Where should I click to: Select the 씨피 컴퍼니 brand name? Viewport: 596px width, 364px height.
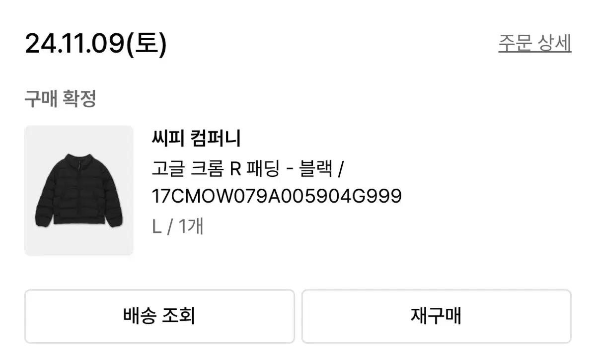[196, 139]
